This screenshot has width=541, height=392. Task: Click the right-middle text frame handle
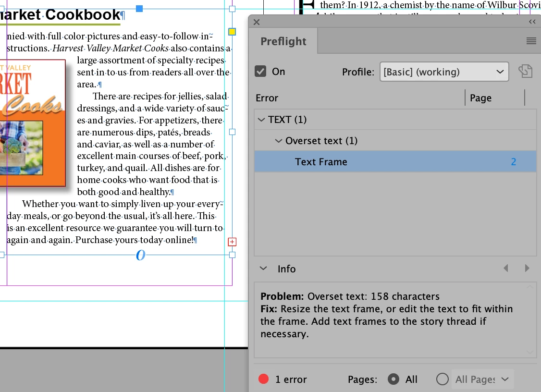(x=232, y=132)
